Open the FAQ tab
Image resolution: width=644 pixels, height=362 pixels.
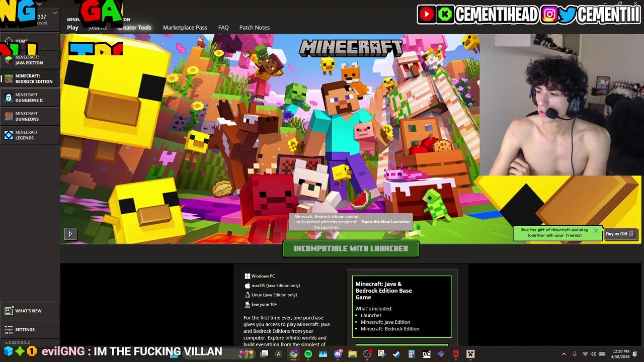pyautogui.click(x=223, y=28)
